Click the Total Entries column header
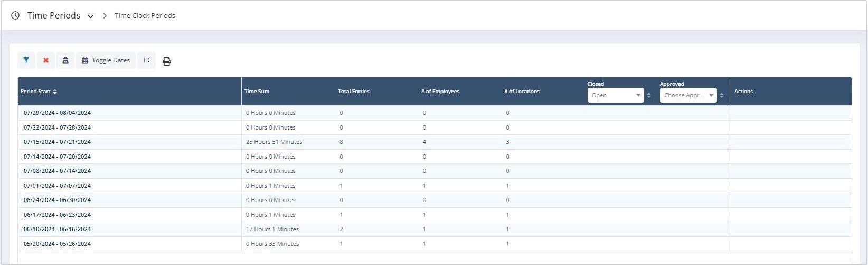868x265 pixels. pos(353,92)
